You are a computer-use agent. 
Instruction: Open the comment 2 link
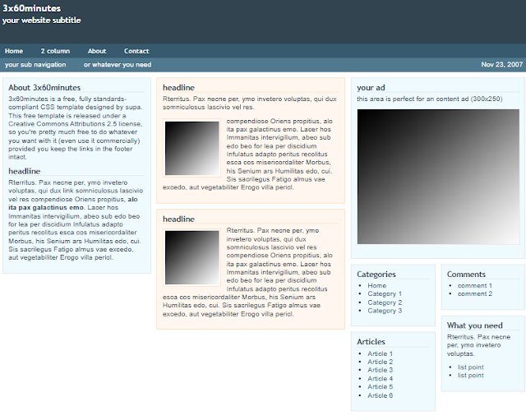pyautogui.click(x=475, y=294)
